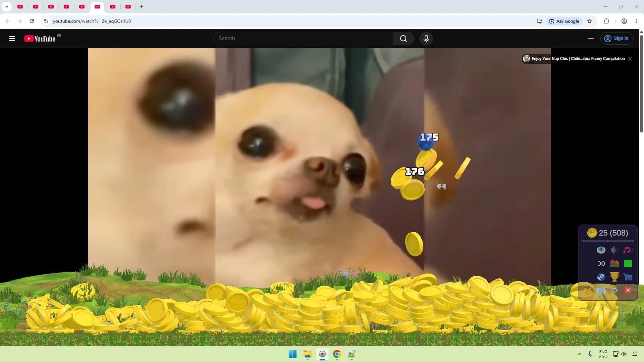This screenshot has width=644, height=362.
Task: Click the film strip icon in the coin widget
Action: click(601, 290)
